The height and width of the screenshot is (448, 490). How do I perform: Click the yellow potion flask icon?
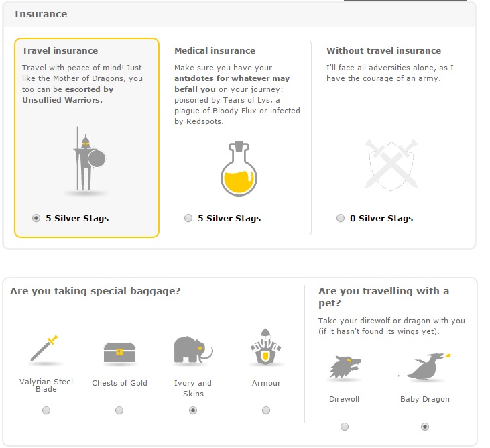click(x=239, y=168)
